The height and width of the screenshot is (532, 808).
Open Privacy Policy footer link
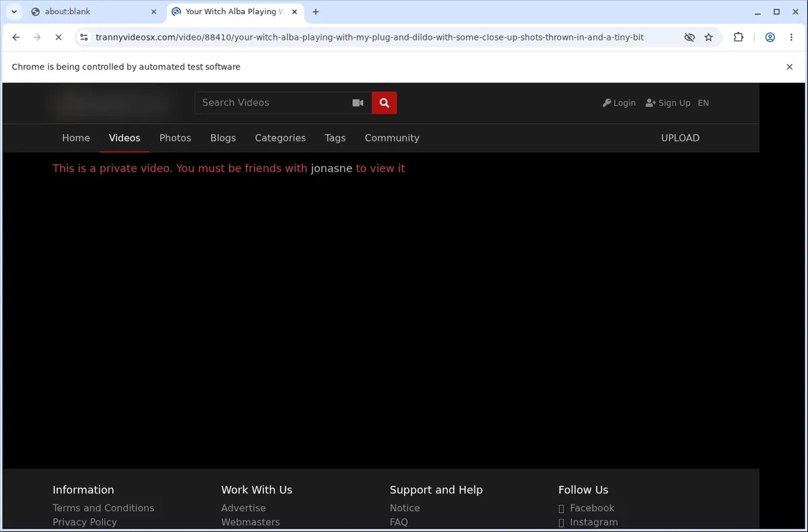[x=85, y=522]
